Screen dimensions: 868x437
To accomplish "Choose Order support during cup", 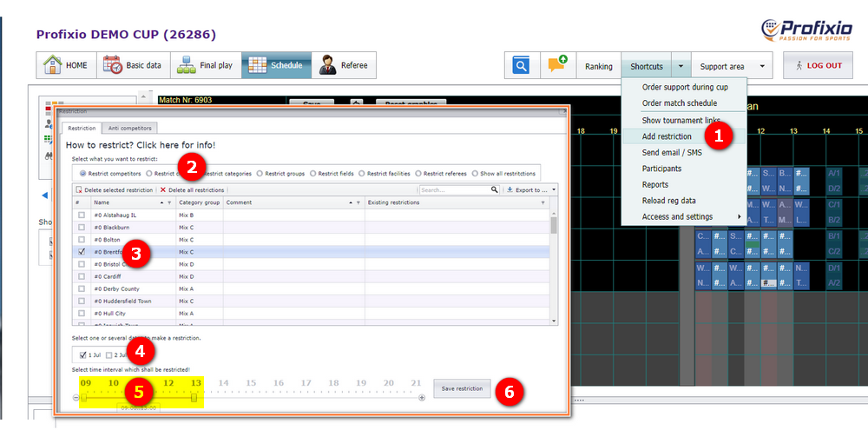I will pos(685,87).
